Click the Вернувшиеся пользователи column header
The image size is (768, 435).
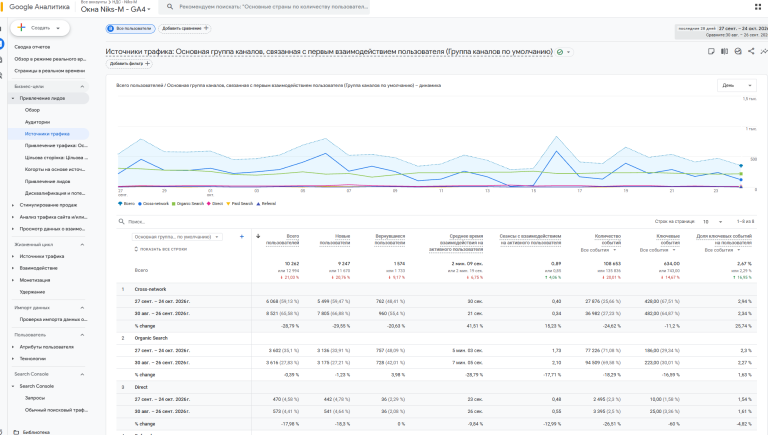pyautogui.click(x=390, y=240)
